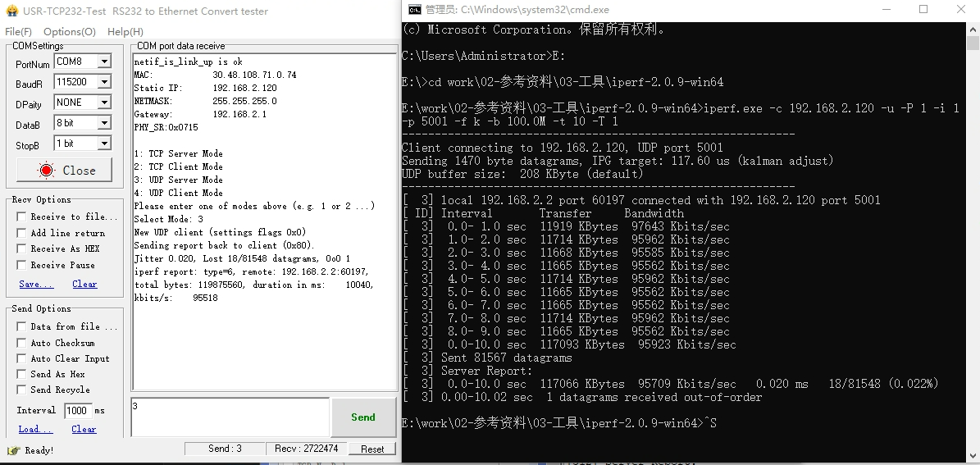Click 'Static IP: 192.168.2.120' log line
The width and height of the screenshot is (980, 465).
pyautogui.click(x=205, y=88)
